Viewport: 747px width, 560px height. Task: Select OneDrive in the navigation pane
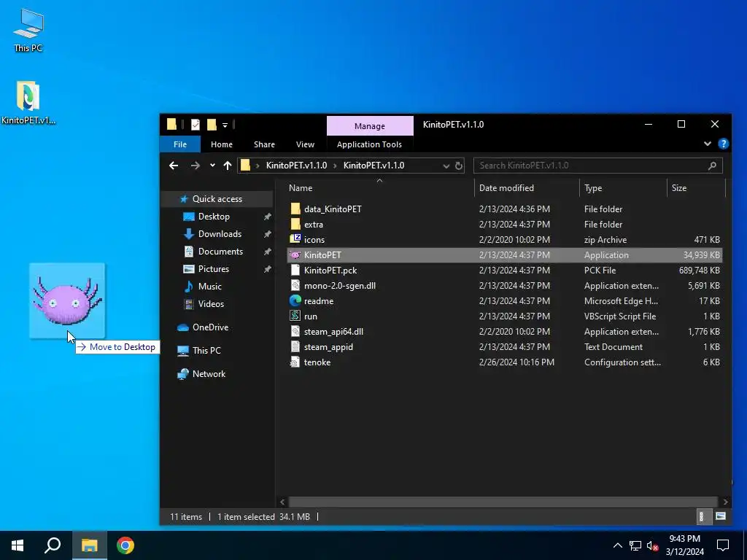click(210, 327)
